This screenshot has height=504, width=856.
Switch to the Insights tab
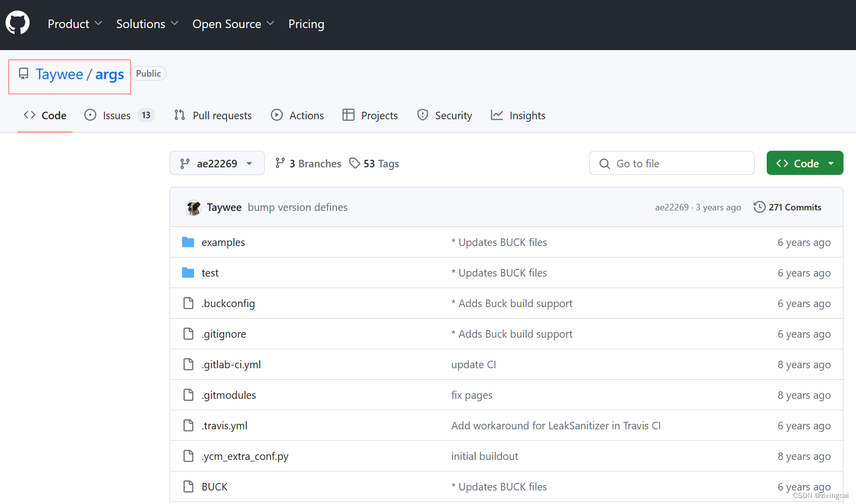coord(518,115)
